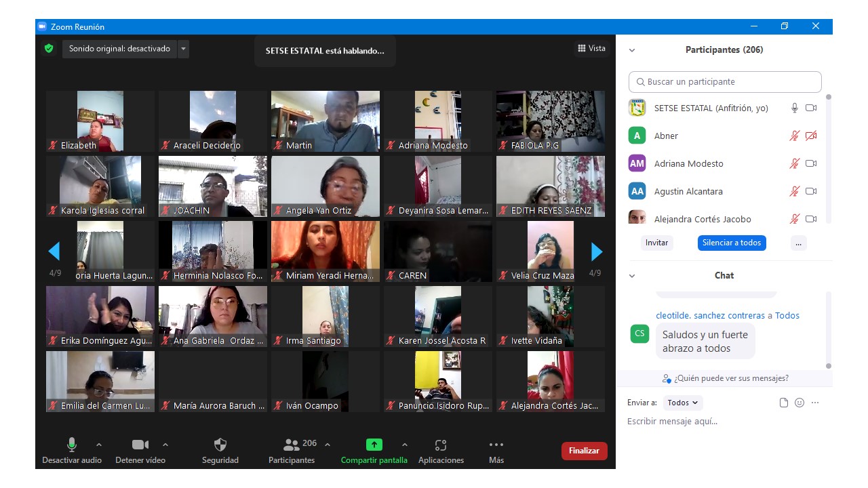868x488 pixels.
Task: Select Martin's video tile
Action: tap(325, 121)
